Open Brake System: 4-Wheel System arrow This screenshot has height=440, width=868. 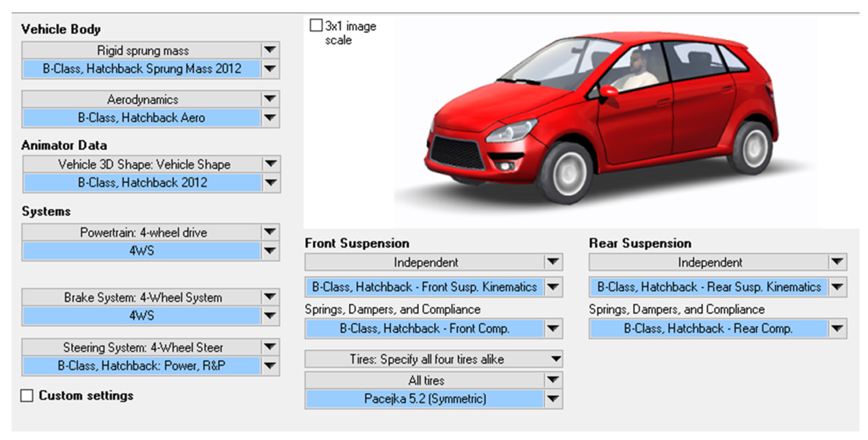270,297
